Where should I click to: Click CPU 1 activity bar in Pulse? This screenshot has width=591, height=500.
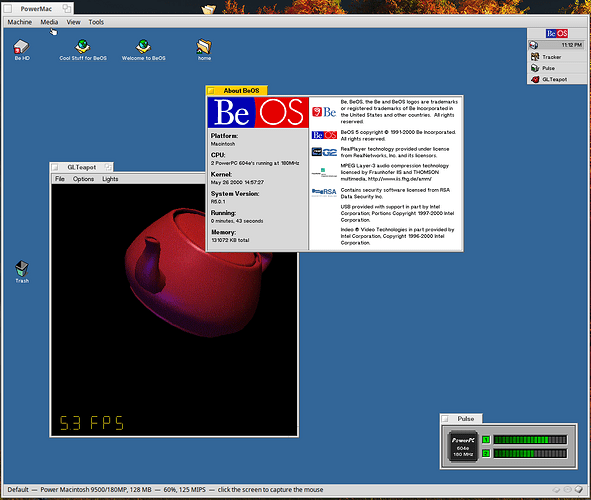point(530,440)
